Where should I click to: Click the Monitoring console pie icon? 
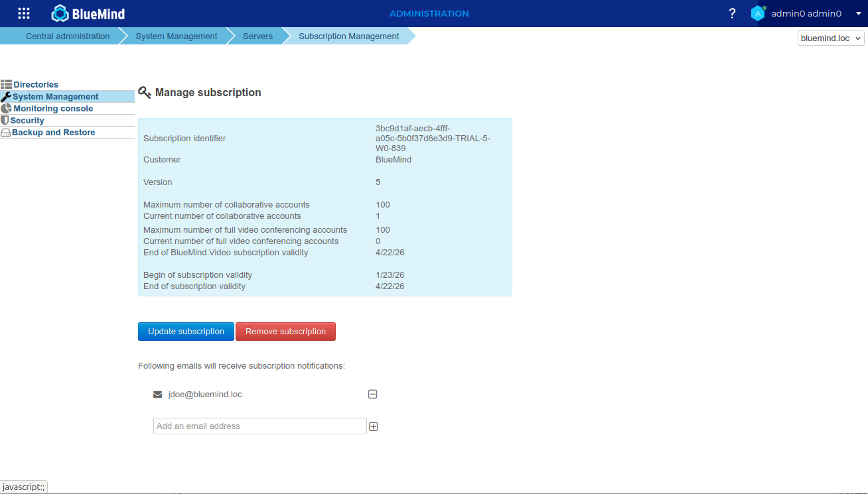(7, 109)
